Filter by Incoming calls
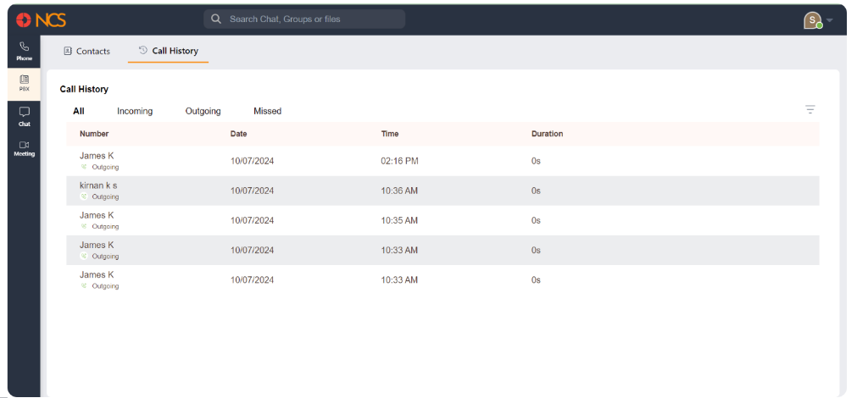The image size is (868, 398). click(135, 111)
